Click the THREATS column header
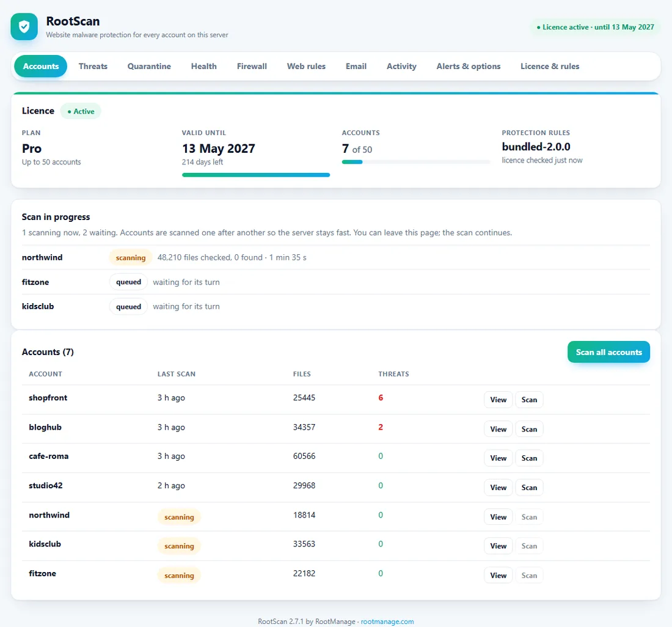Screen dimensions: 672x627 [393, 374]
